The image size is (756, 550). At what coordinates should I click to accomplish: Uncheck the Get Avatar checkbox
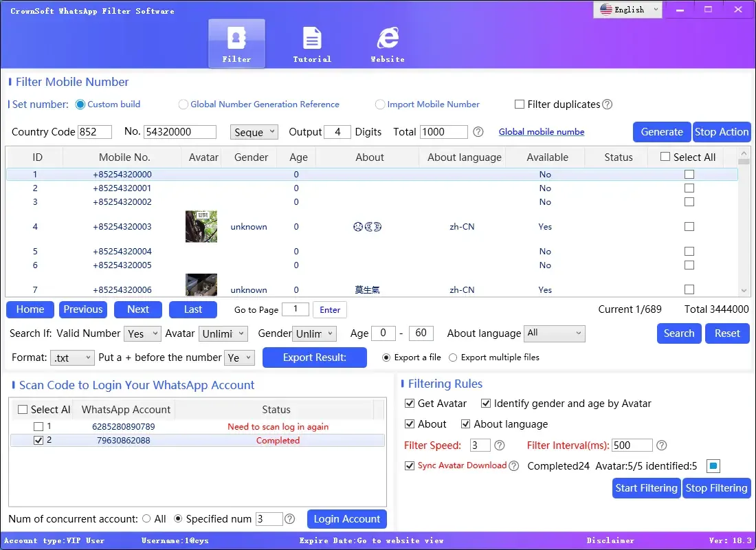tap(410, 404)
